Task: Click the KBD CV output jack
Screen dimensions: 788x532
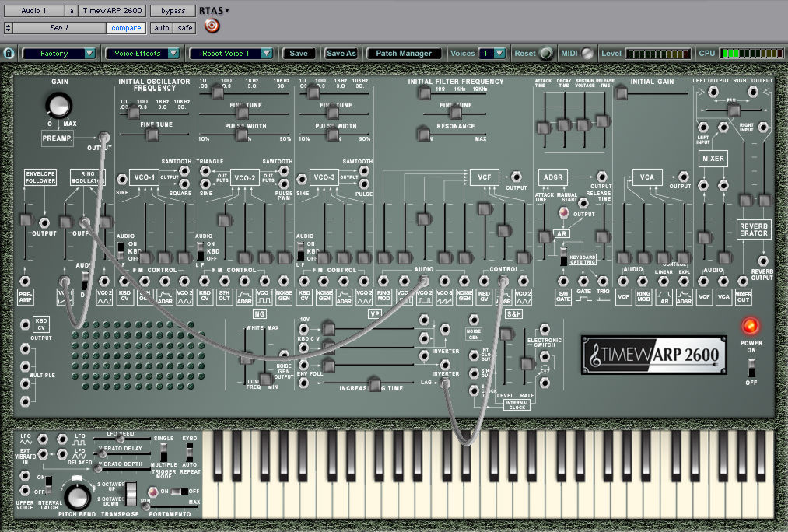Action: [25, 324]
